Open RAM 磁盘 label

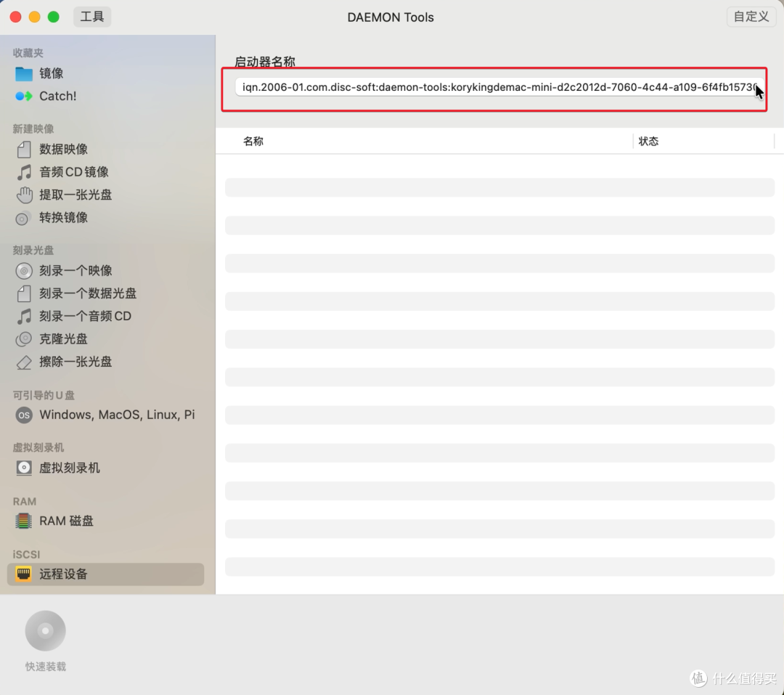point(67,521)
